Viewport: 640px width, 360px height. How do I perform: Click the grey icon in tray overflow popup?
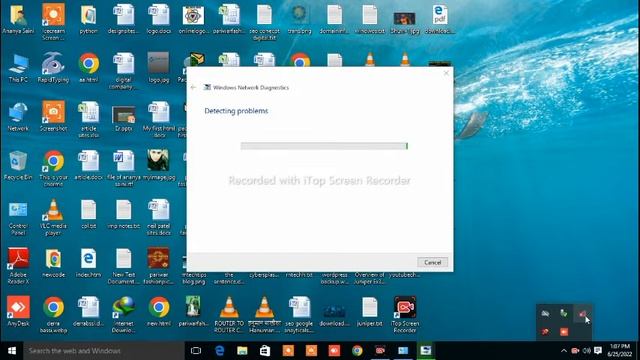(x=545, y=313)
